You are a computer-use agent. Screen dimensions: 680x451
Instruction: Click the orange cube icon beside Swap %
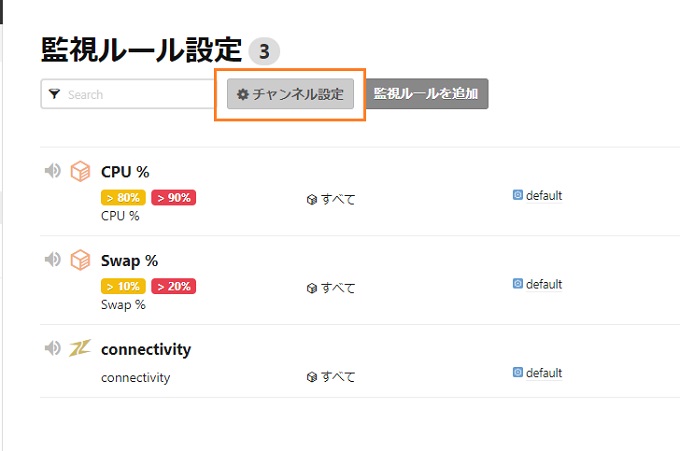pos(80,259)
